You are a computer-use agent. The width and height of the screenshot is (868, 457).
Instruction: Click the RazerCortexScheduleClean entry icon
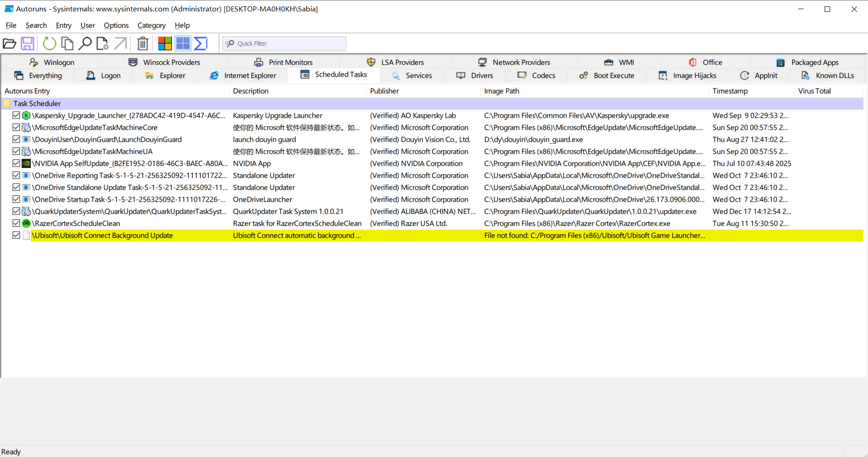26,223
